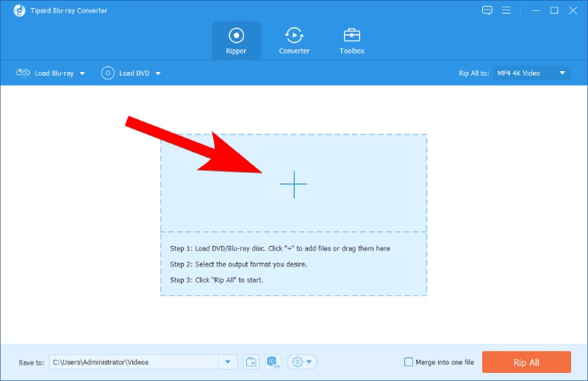
Task: Click the Load Blu-ray button
Action: (46, 73)
